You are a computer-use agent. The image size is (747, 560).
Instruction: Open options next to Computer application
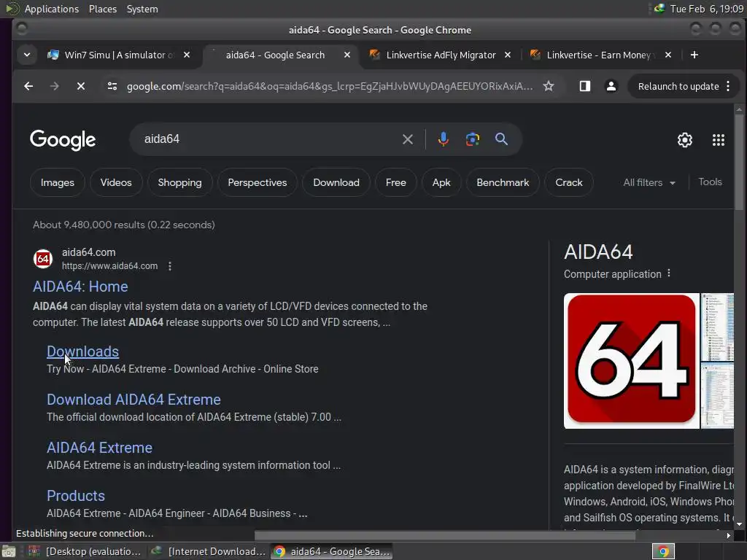[669, 273]
